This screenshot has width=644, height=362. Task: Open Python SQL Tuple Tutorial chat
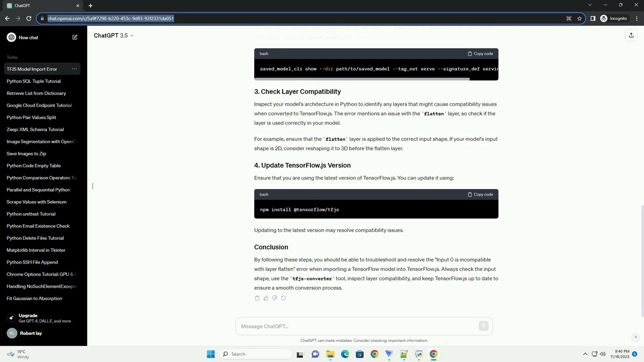point(43,81)
